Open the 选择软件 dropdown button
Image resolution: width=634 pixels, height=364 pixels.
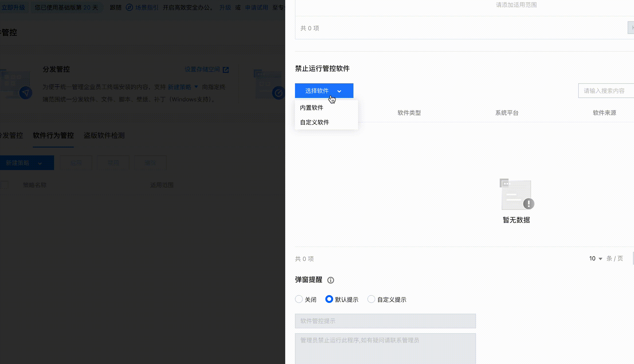pos(317,91)
